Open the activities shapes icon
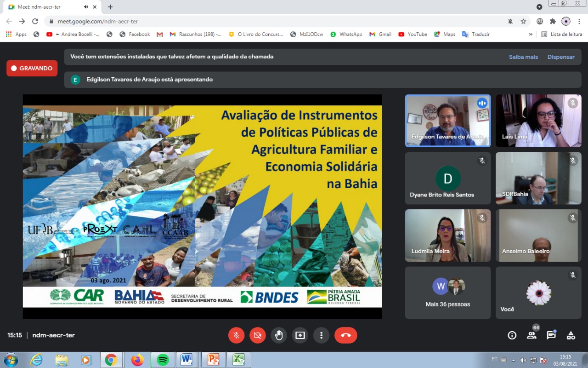 coord(571,335)
